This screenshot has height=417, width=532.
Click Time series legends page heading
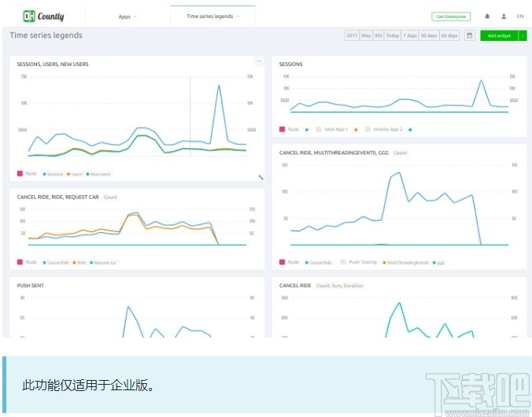[46, 35]
